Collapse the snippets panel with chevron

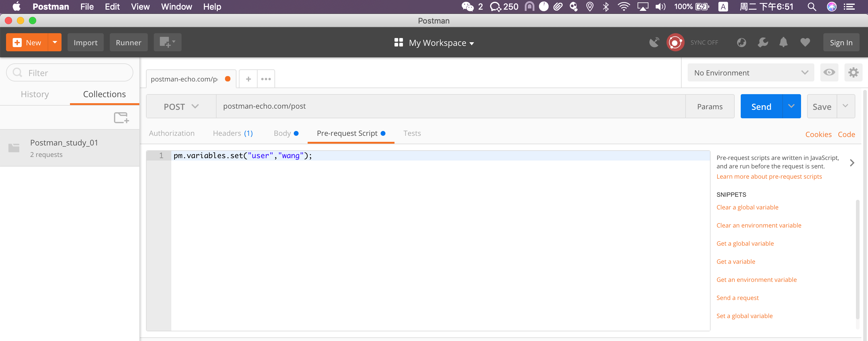point(852,163)
